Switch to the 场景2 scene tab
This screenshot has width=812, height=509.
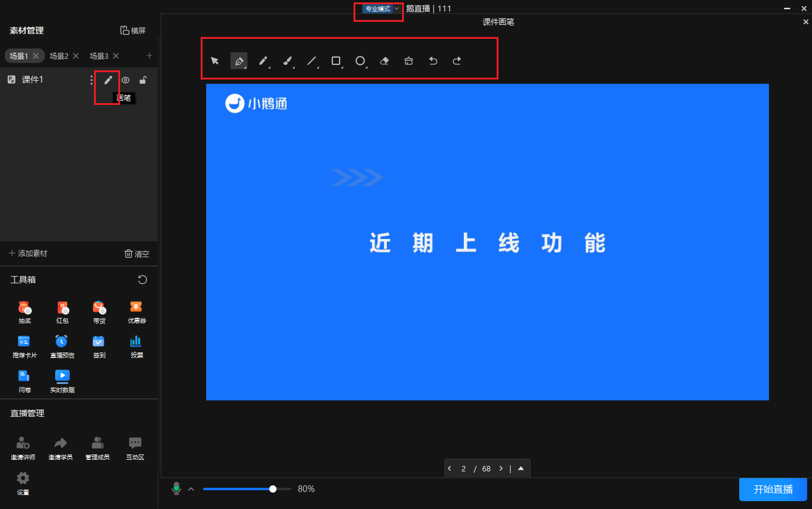(x=59, y=55)
